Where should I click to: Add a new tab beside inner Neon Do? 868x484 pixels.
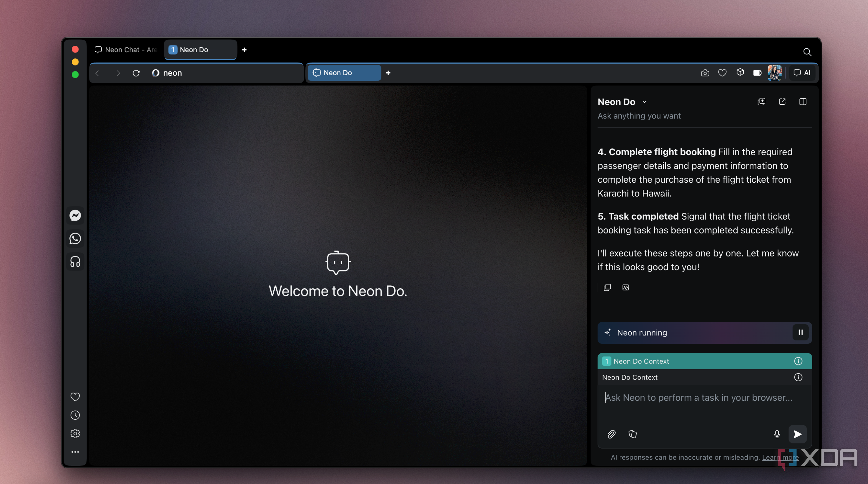[388, 73]
